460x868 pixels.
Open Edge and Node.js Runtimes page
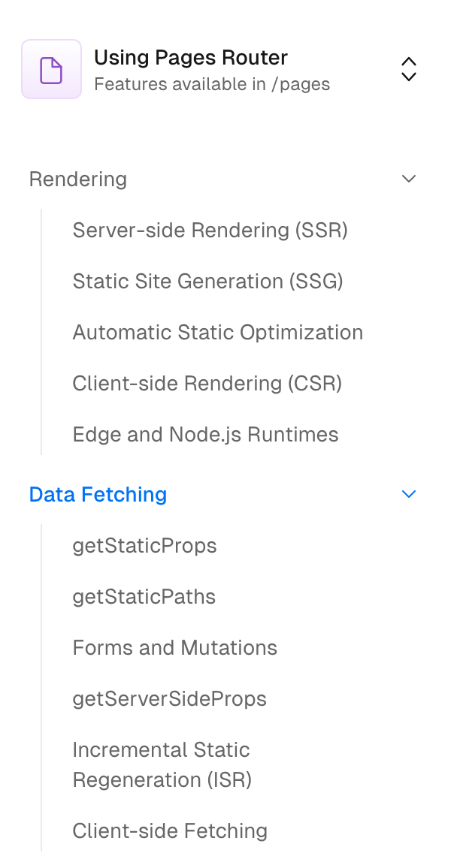point(205,435)
